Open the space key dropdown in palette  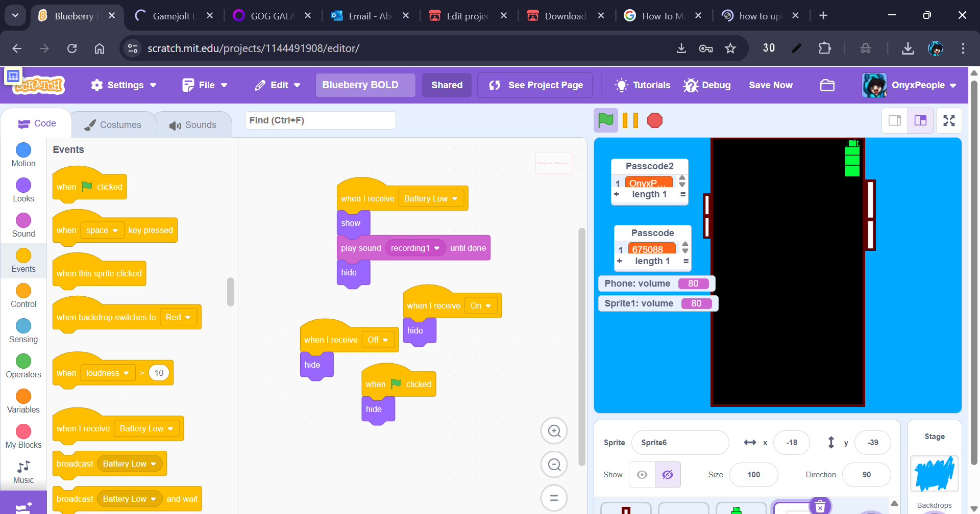pyautogui.click(x=102, y=230)
